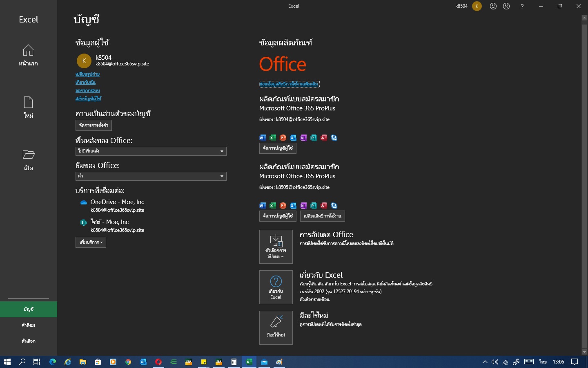The image size is (588, 368).
Task: Open the New (ใหม่) workbook page
Action: pos(28,108)
